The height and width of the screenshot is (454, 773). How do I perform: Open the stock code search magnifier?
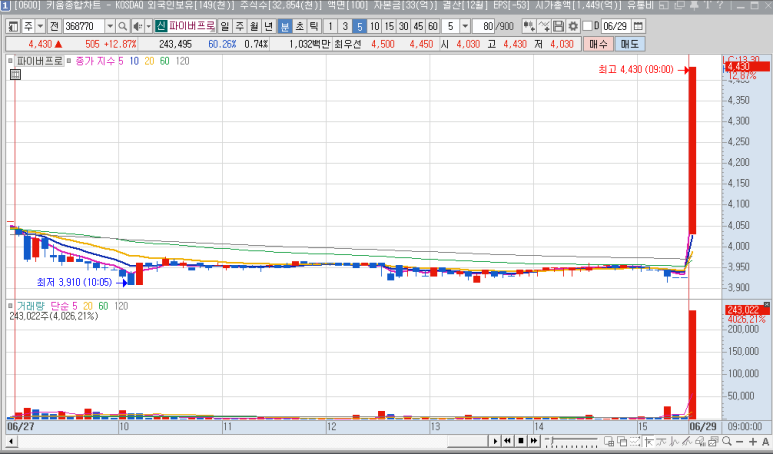coord(123,26)
